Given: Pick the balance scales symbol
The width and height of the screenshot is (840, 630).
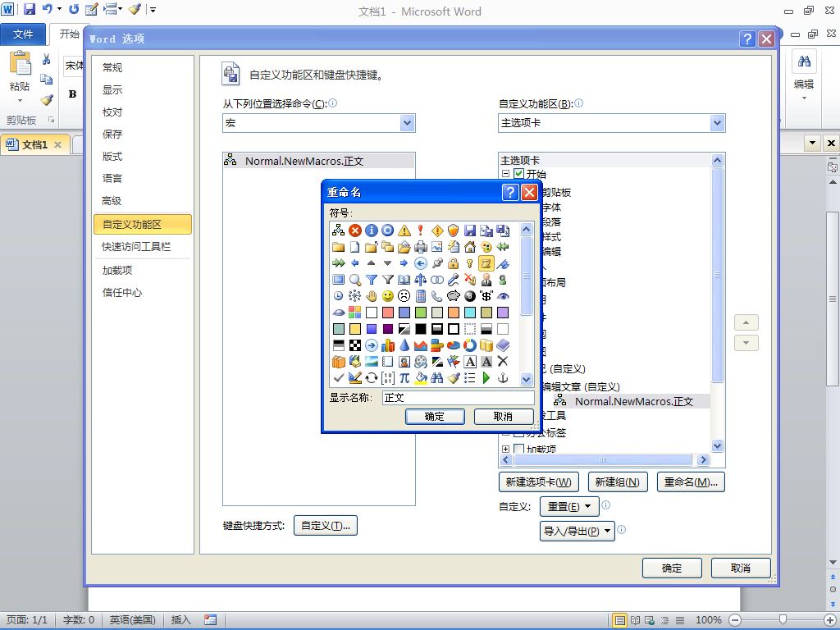Looking at the screenshot, I should coord(421,280).
